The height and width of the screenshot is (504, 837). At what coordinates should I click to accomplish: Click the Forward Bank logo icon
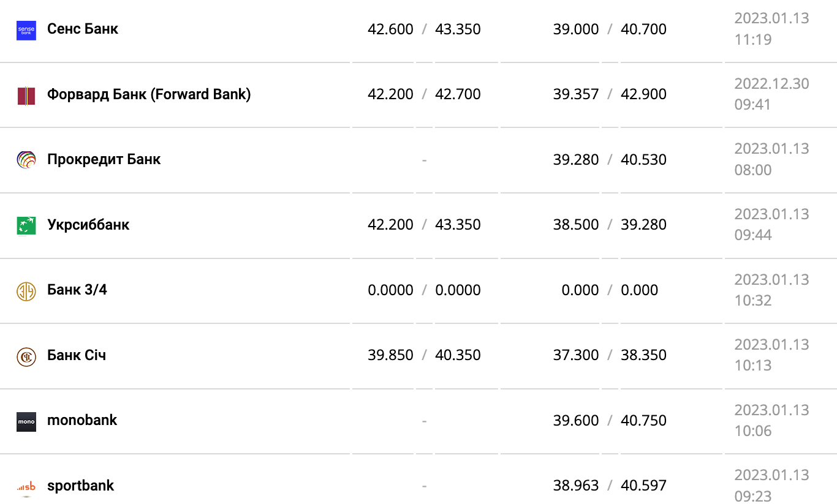pos(26,96)
